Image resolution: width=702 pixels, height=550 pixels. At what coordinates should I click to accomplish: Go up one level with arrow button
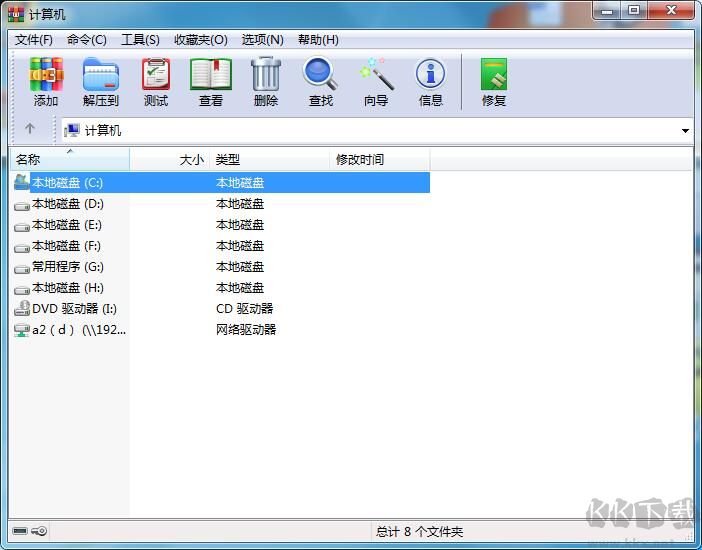click(30, 129)
